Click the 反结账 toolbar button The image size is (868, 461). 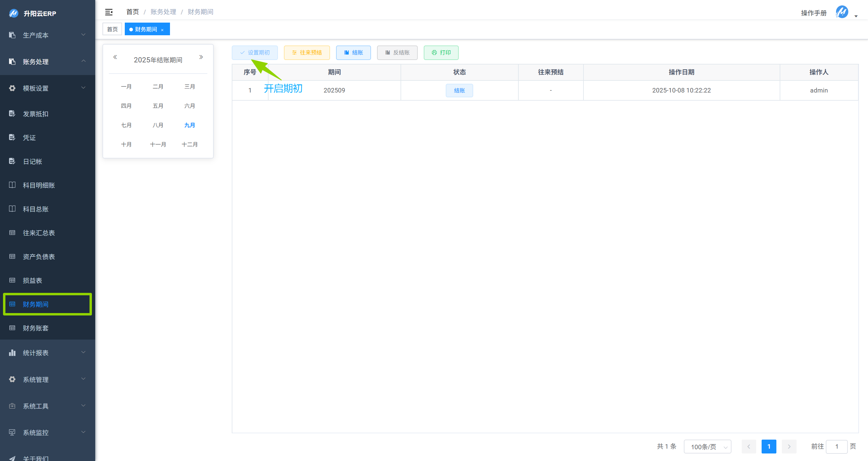click(x=397, y=52)
